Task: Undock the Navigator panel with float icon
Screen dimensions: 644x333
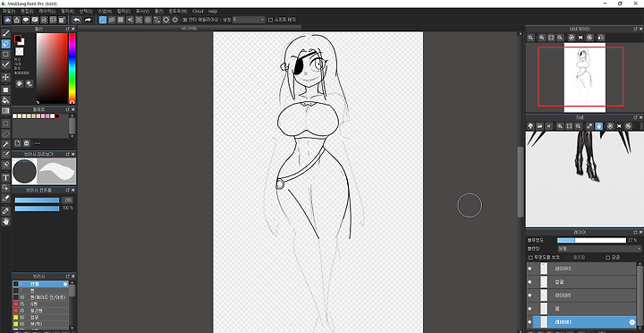Action: [635, 29]
